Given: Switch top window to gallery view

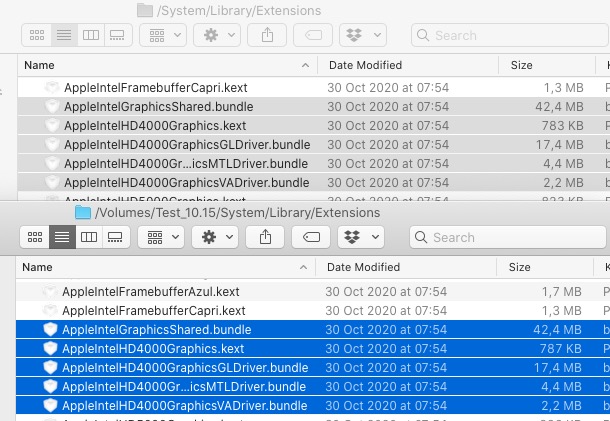Looking at the screenshot, I should [117, 35].
